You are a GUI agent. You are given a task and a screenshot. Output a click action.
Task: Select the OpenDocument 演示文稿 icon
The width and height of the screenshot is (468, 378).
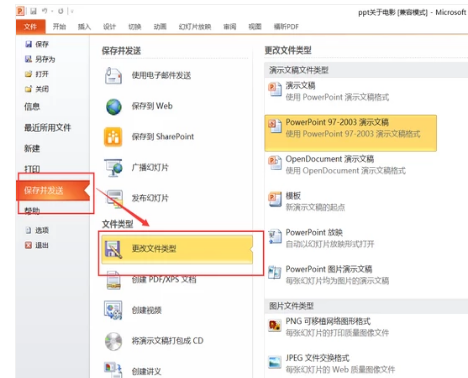275,163
